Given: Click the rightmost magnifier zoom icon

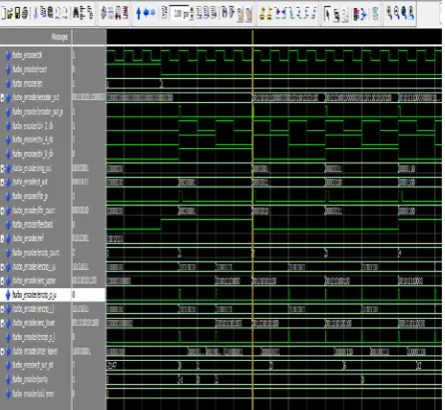Looking at the screenshot, I should [x=411, y=13].
